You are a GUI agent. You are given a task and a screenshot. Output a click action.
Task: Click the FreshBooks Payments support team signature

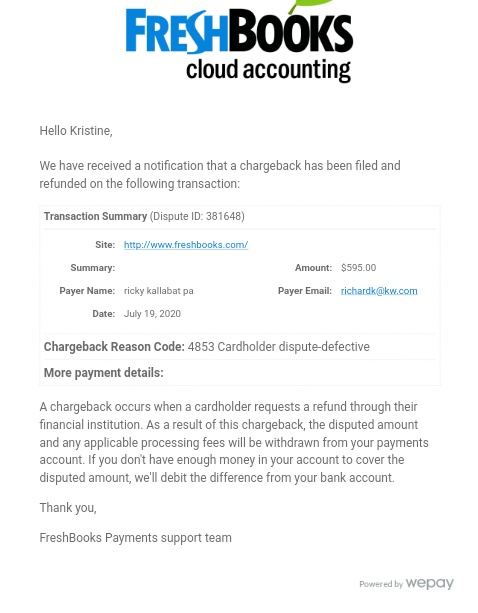pyautogui.click(x=136, y=538)
